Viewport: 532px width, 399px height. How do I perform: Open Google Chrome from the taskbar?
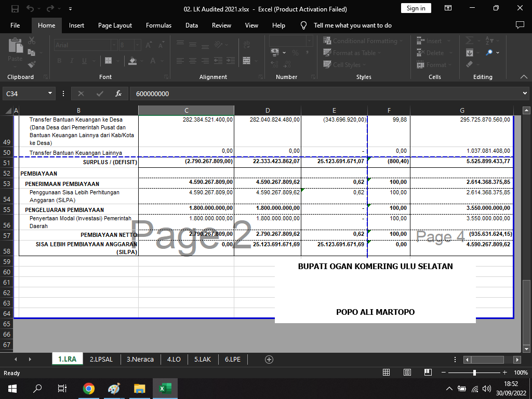pos(89,388)
